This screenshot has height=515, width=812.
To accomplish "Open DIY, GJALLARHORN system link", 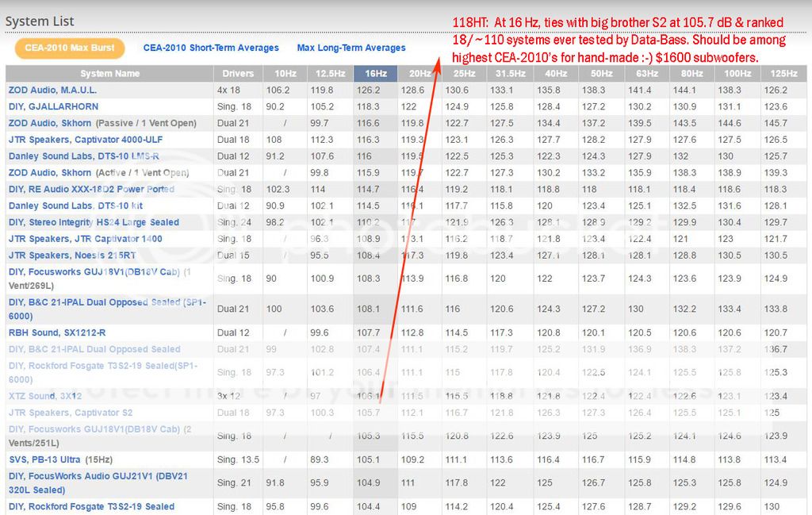I will pos(54,107).
